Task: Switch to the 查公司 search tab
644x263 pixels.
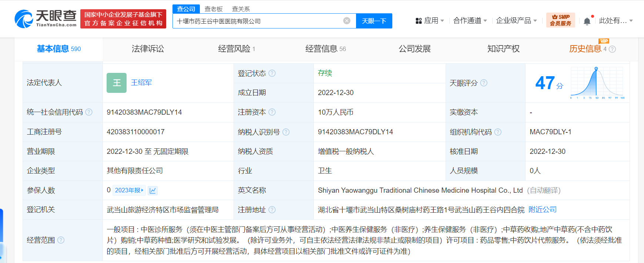Action: click(186, 9)
